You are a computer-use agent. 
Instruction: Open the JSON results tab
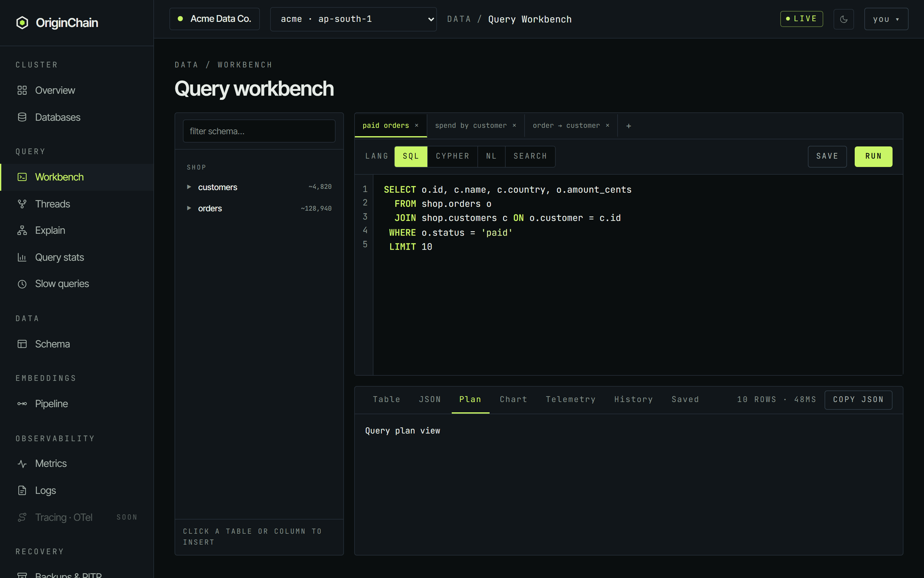(430, 399)
